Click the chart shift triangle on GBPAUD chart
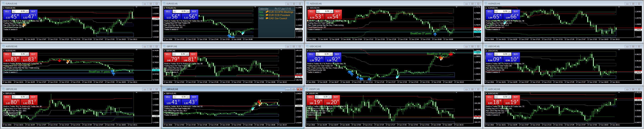Viewport: 644px width, 129px height. [281, 93]
